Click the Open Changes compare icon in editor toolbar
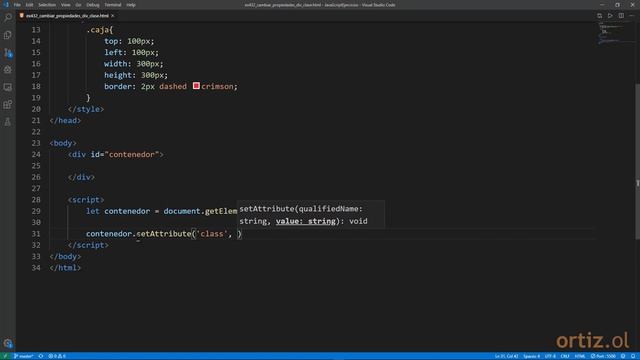This screenshot has width=640, height=360. point(599,16)
